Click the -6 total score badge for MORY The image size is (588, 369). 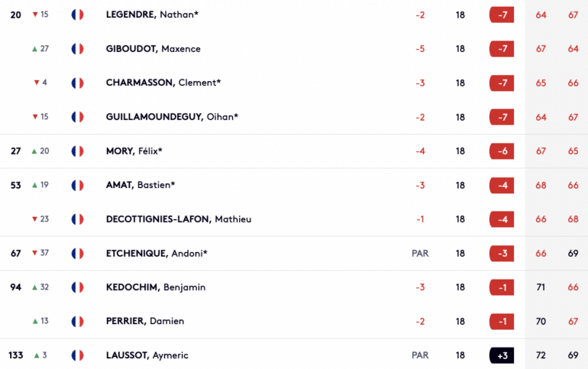click(502, 151)
